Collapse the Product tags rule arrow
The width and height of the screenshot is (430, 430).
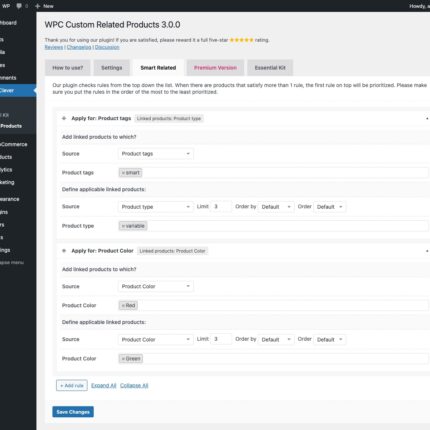click(x=427, y=118)
